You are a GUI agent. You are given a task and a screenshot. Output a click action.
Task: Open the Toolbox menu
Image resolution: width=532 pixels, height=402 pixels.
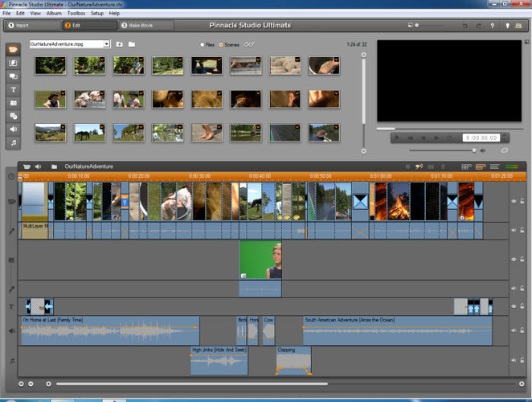click(76, 13)
